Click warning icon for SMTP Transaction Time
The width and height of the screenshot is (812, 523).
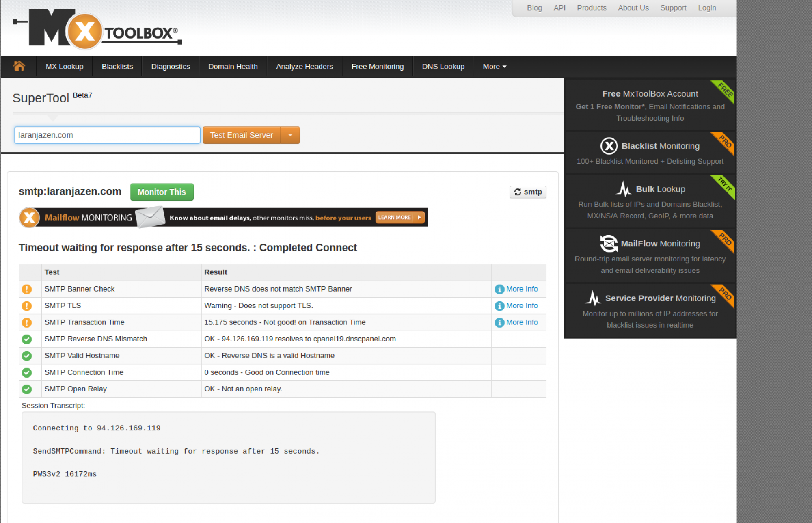tap(27, 322)
